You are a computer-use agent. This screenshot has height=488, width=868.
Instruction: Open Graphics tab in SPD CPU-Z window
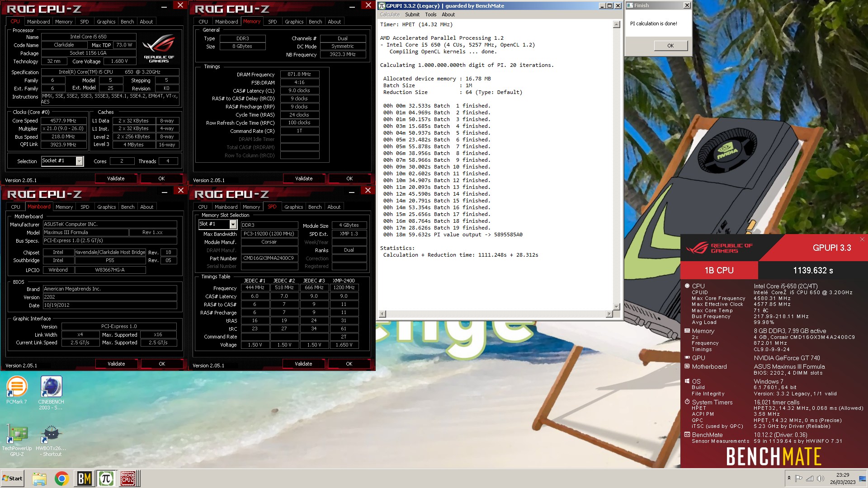click(294, 207)
